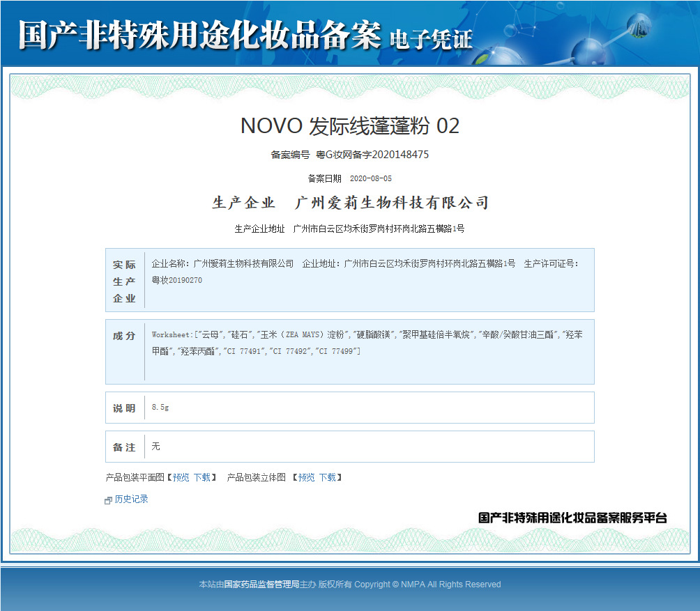This screenshot has height=611, width=700.
Task: Click the 国产非特殊用途化妆品备案服务平台 stamp text
Action: (x=572, y=518)
